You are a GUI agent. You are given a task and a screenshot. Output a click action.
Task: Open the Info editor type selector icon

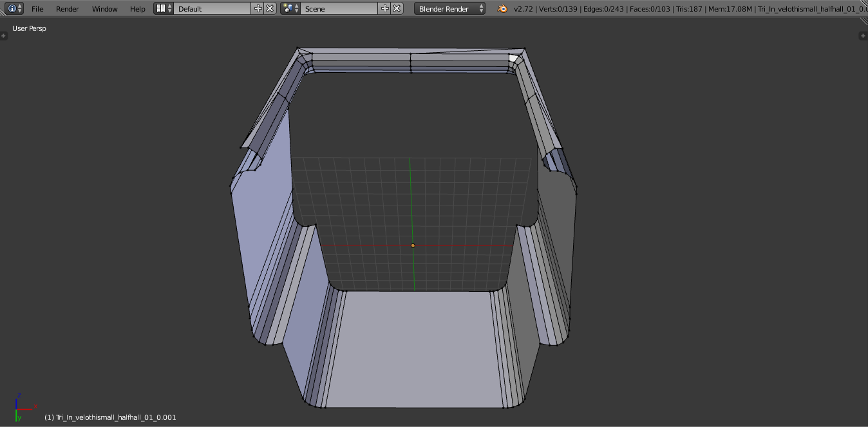tap(15, 8)
